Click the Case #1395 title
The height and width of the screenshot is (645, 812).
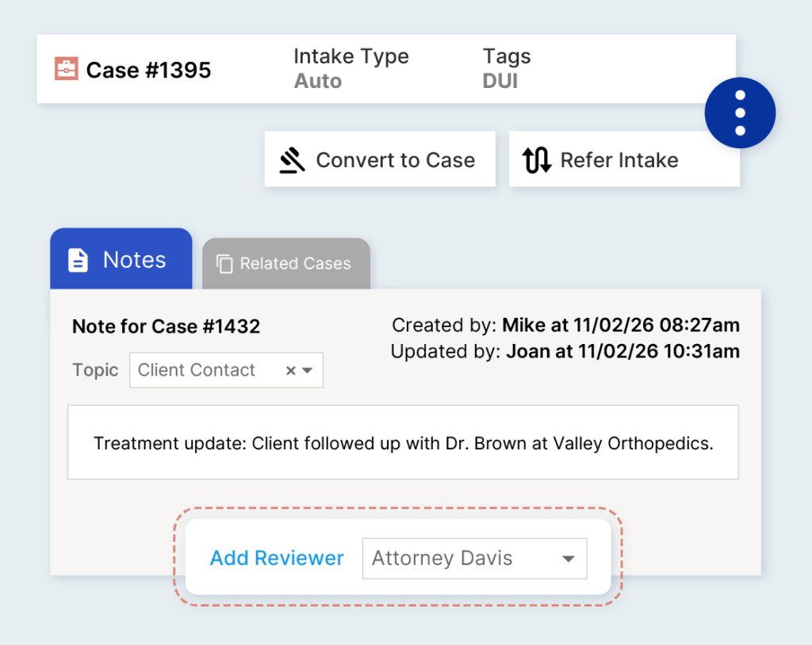click(x=148, y=70)
